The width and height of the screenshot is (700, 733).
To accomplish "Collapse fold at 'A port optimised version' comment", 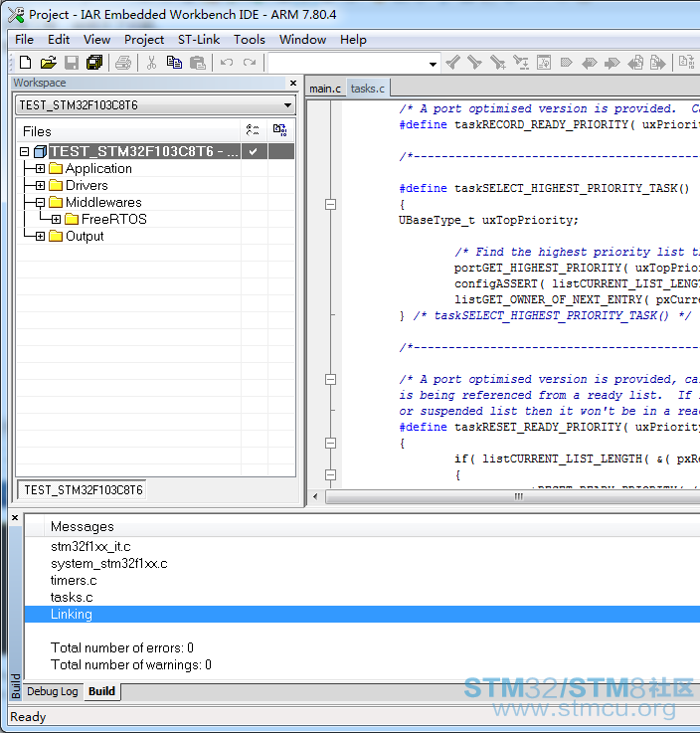I will point(330,379).
